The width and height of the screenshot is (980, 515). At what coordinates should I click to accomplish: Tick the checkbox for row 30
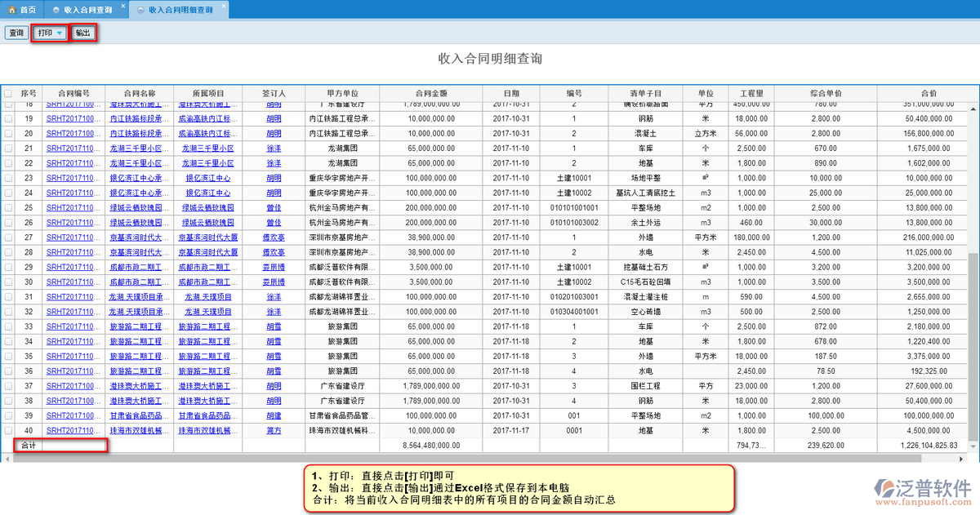pyautogui.click(x=8, y=282)
